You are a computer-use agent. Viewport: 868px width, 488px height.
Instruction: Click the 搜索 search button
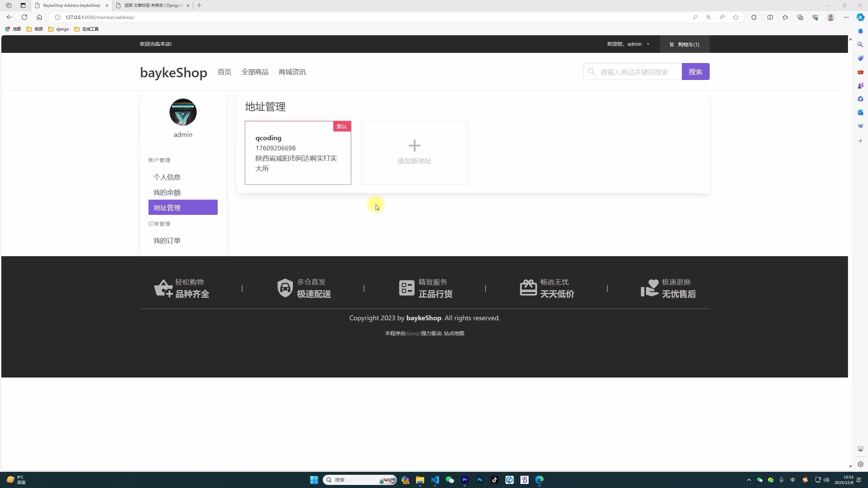pyautogui.click(x=695, y=72)
